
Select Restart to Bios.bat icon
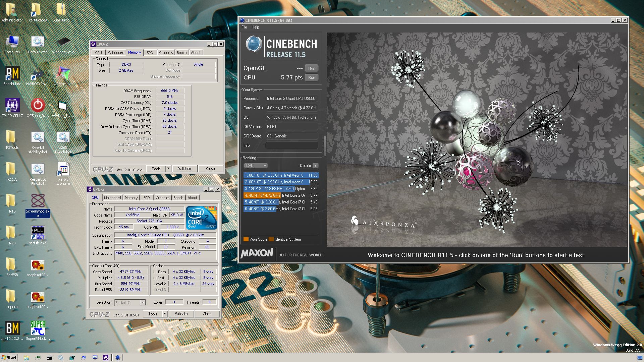coord(38,174)
